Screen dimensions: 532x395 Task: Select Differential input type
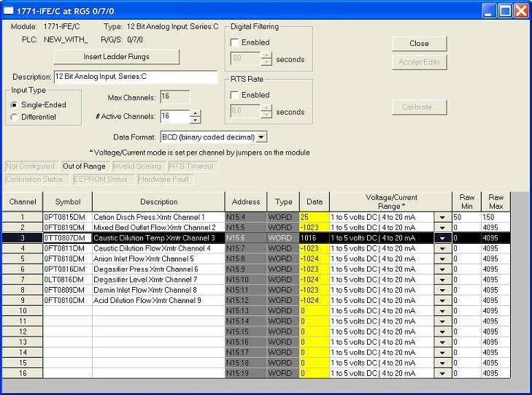[14, 117]
